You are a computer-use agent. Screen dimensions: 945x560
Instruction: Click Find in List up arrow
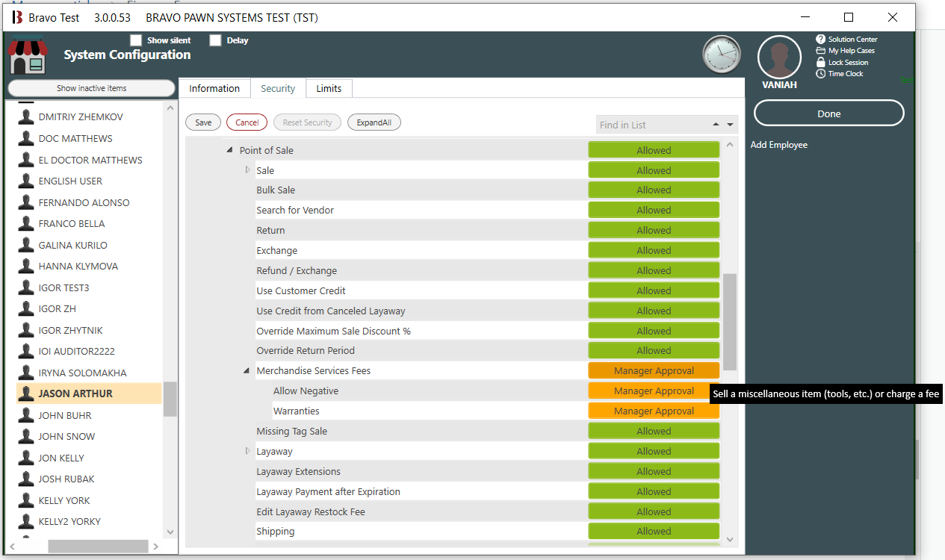tap(716, 125)
